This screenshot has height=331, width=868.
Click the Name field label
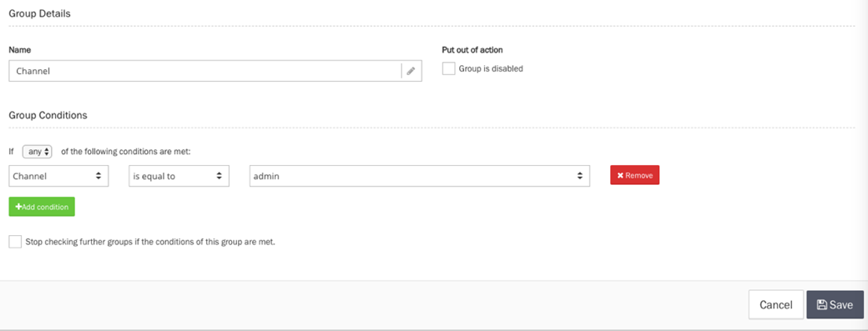[x=20, y=50]
